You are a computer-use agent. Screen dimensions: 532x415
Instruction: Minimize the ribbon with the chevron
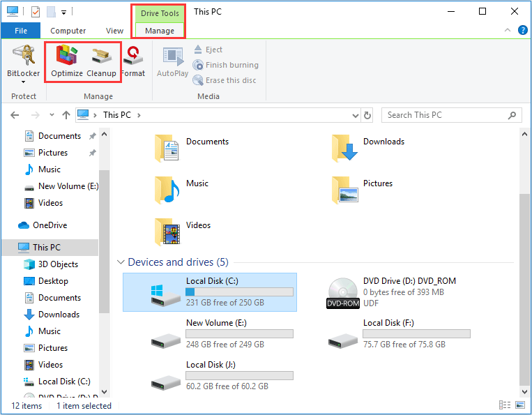pos(507,30)
